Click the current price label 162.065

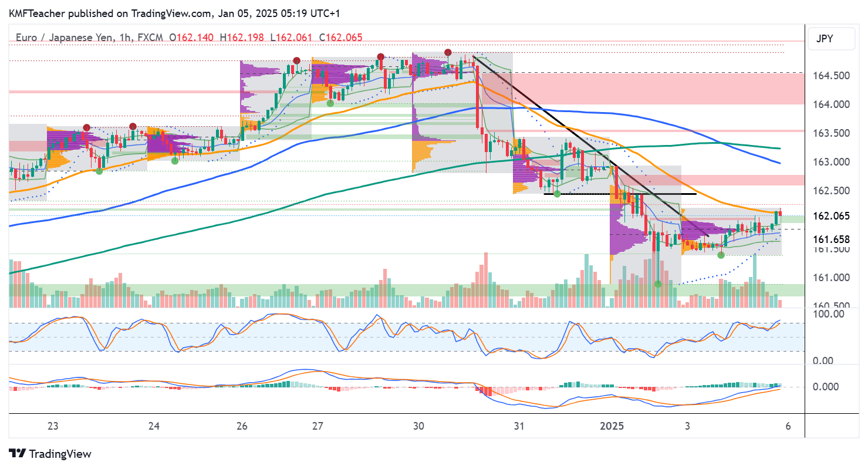(x=832, y=216)
